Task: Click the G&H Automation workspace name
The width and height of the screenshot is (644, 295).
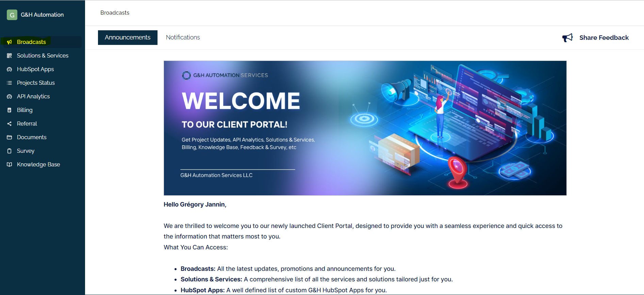Action: point(42,15)
